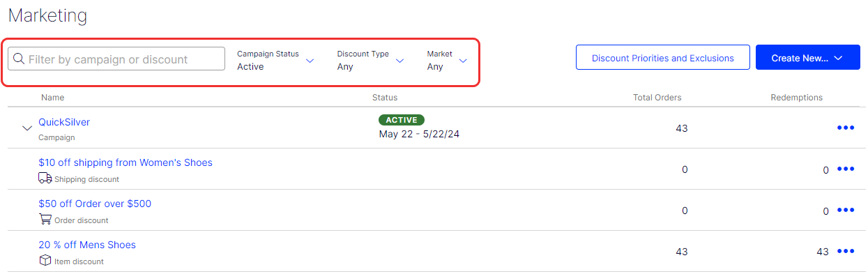Click QuickSilver's total orders value 43

click(x=682, y=128)
